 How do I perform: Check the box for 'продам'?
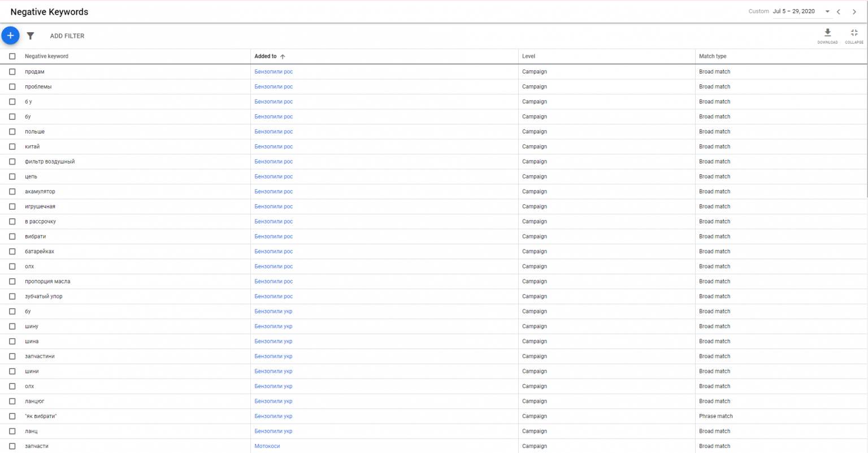[12, 72]
